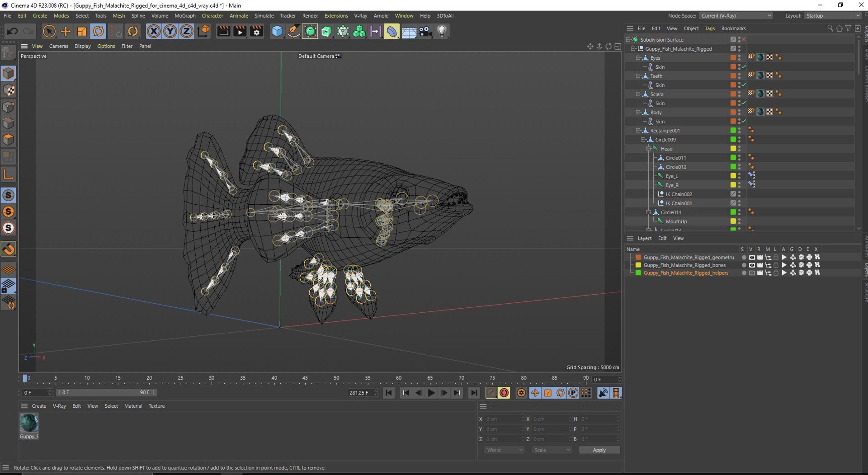Screen dimensions: 868x475
Task: Open the Node Space dropdown
Action: (x=736, y=16)
